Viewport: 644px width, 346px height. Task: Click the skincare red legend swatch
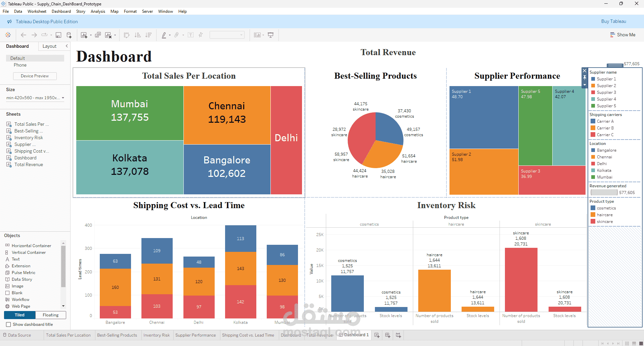593,222
